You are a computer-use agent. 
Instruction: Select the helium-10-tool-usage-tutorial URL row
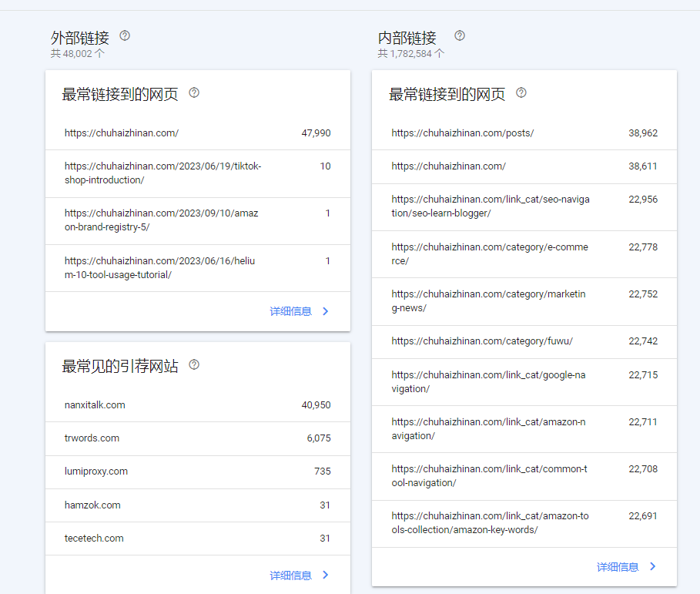198,268
